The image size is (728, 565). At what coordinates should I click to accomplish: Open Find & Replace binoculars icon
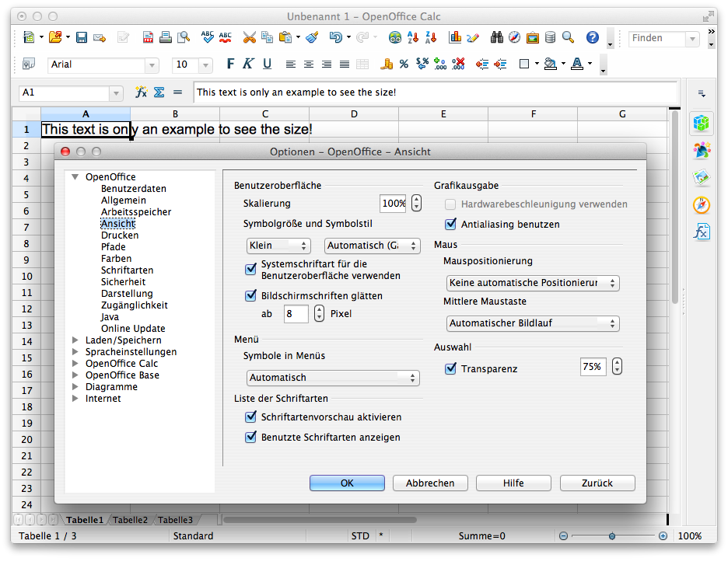coord(497,37)
